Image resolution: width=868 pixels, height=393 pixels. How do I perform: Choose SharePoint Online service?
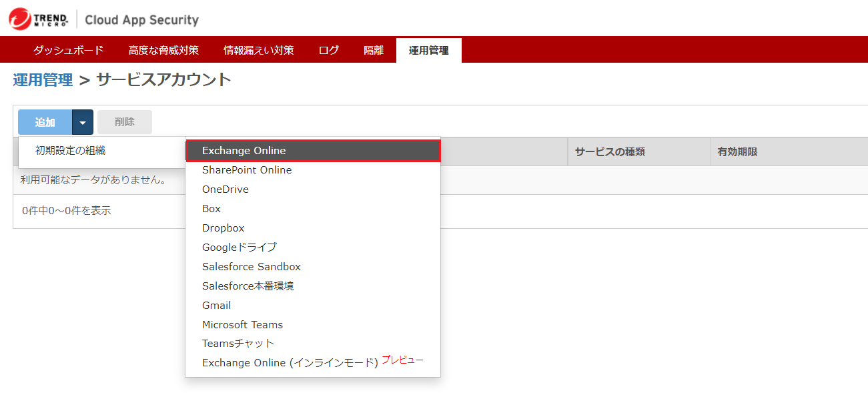click(x=247, y=170)
